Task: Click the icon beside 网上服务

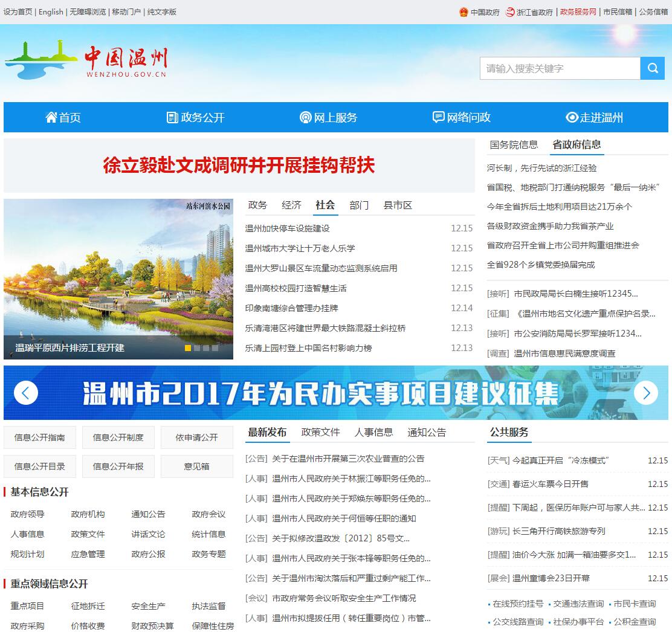Action: pyautogui.click(x=305, y=117)
